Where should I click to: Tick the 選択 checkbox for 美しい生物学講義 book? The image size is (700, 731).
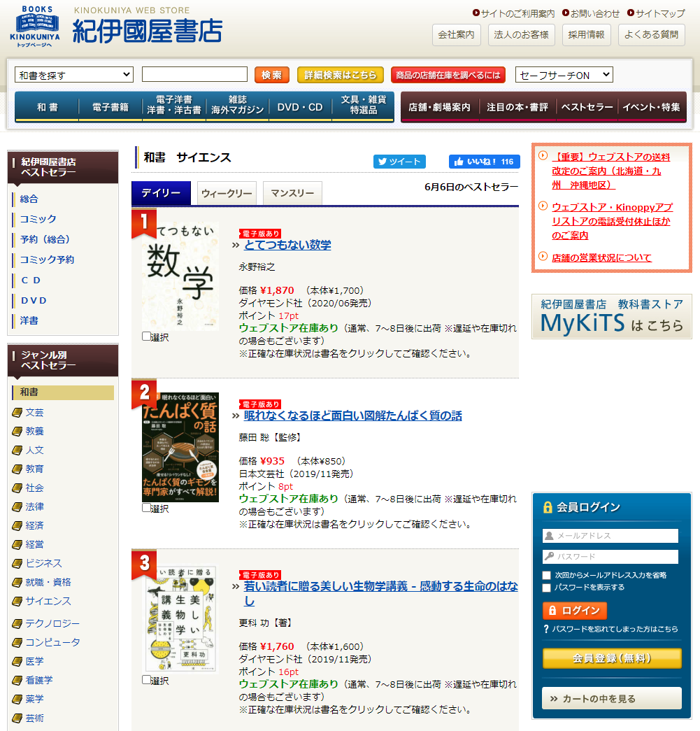tap(146, 680)
